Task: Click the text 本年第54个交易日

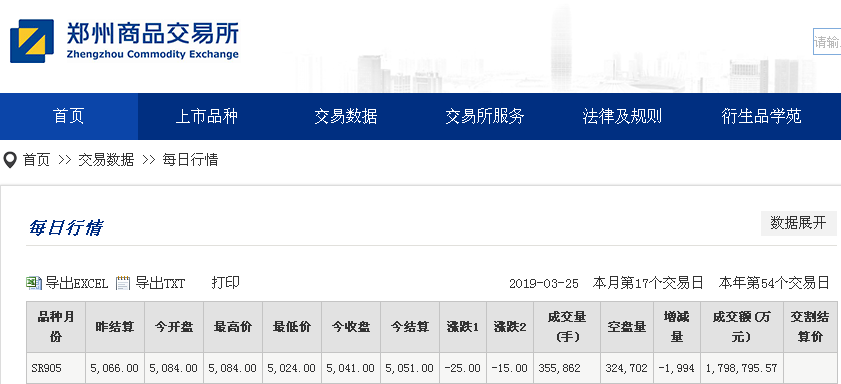Action: click(774, 283)
